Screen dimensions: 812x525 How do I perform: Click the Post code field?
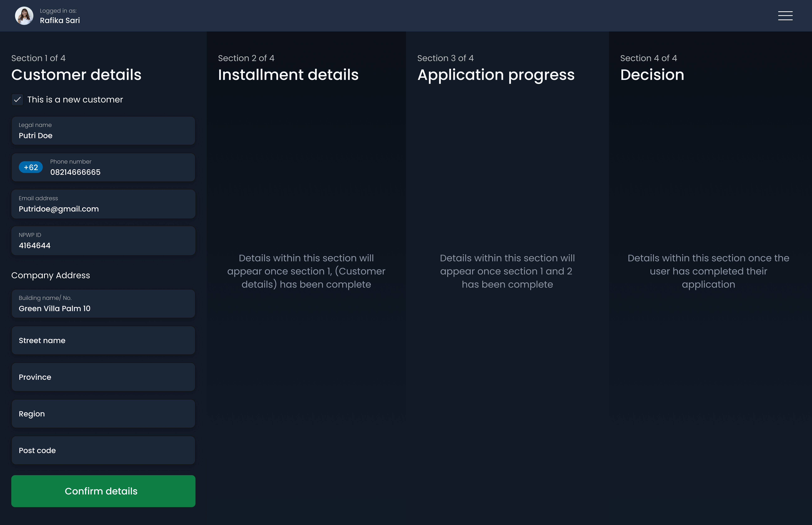[103, 450]
